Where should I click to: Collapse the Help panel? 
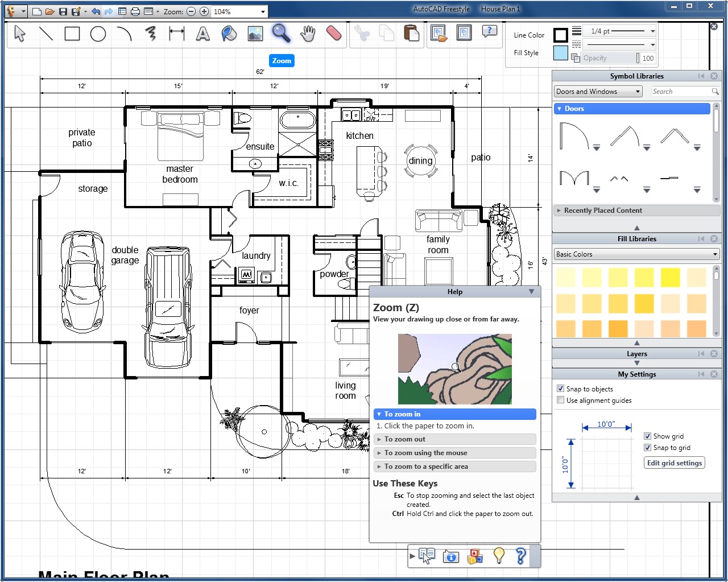coord(532,291)
